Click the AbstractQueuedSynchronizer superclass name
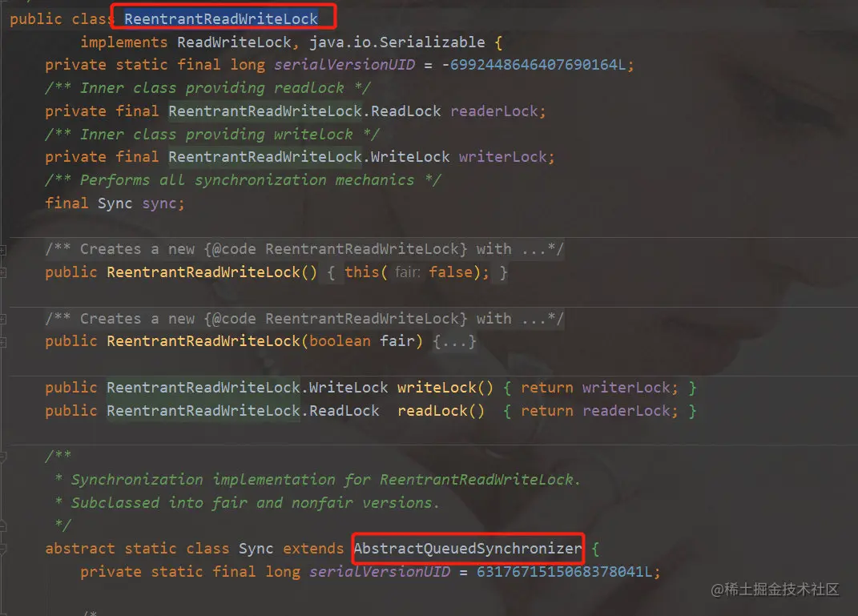 [468, 548]
